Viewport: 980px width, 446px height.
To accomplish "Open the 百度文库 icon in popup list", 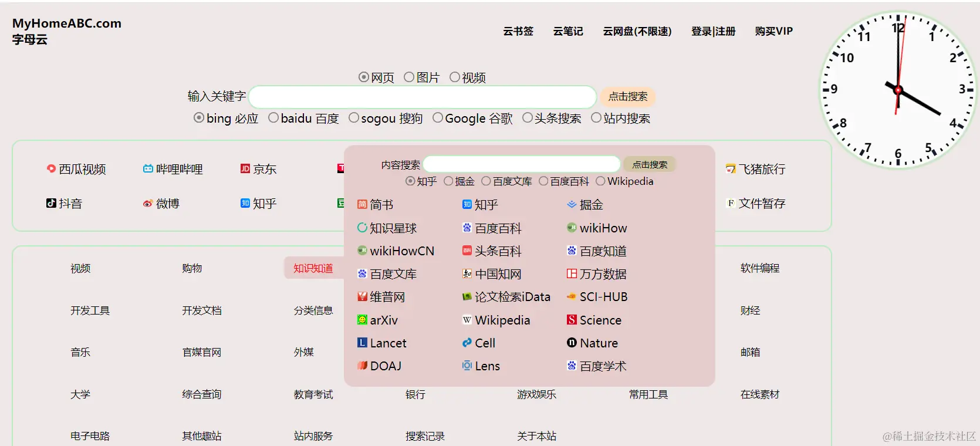I will click(362, 273).
